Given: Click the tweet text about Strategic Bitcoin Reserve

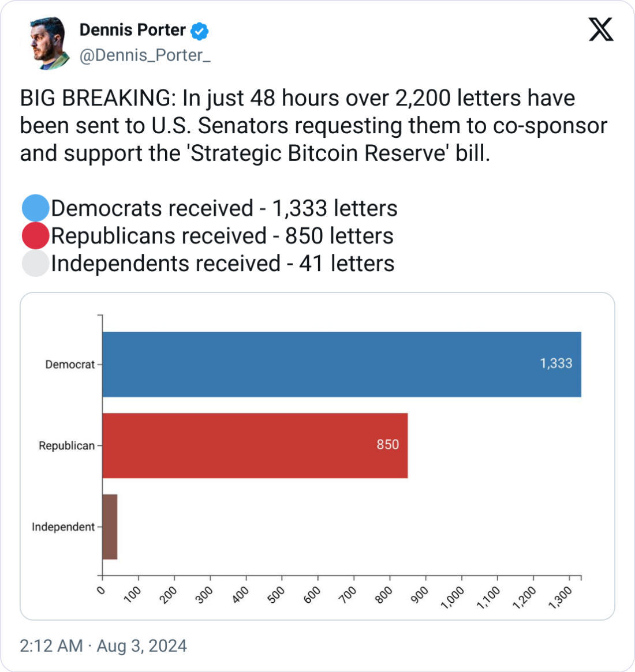Looking at the screenshot, I should (x=313, y=126).
